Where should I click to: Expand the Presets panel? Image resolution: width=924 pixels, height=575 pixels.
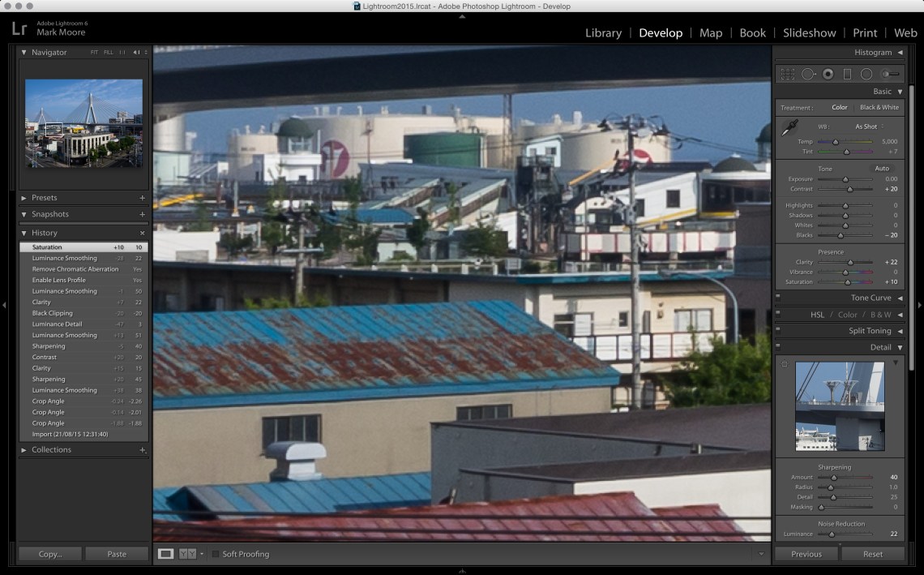(x=24, y=198)
